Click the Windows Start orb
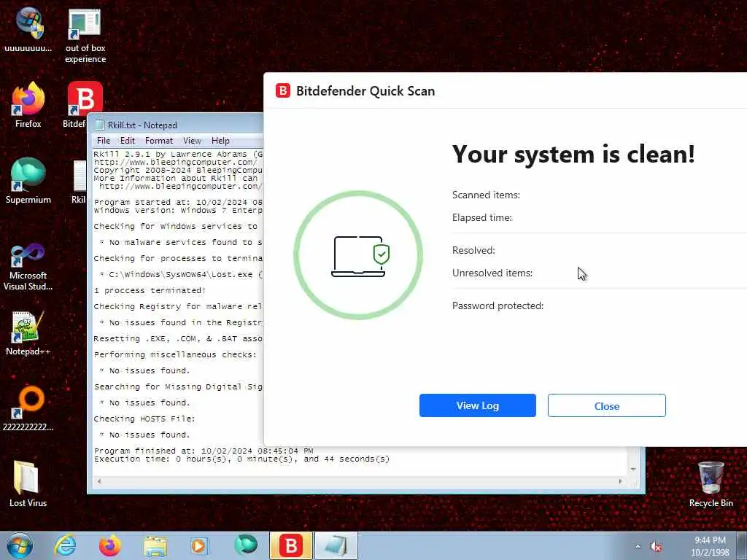747x560 pixels. [x=20, y=545]
